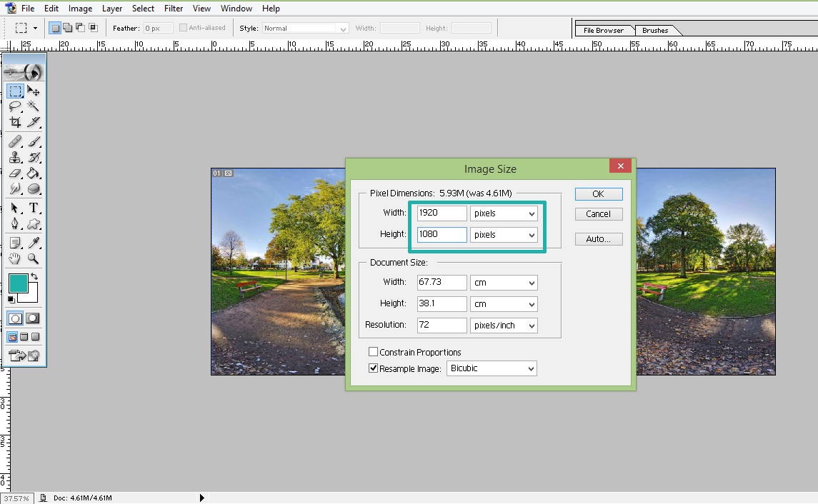Select the Move tool
The image size is (818, 504).
click(34, 91)
